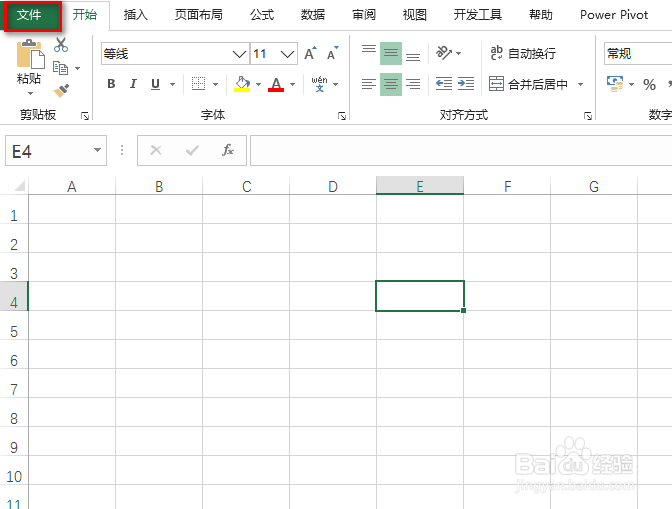The height and width of the screenshot is (509, 672).
Task: Toggle underline formatting
Action: coord(155,84)
